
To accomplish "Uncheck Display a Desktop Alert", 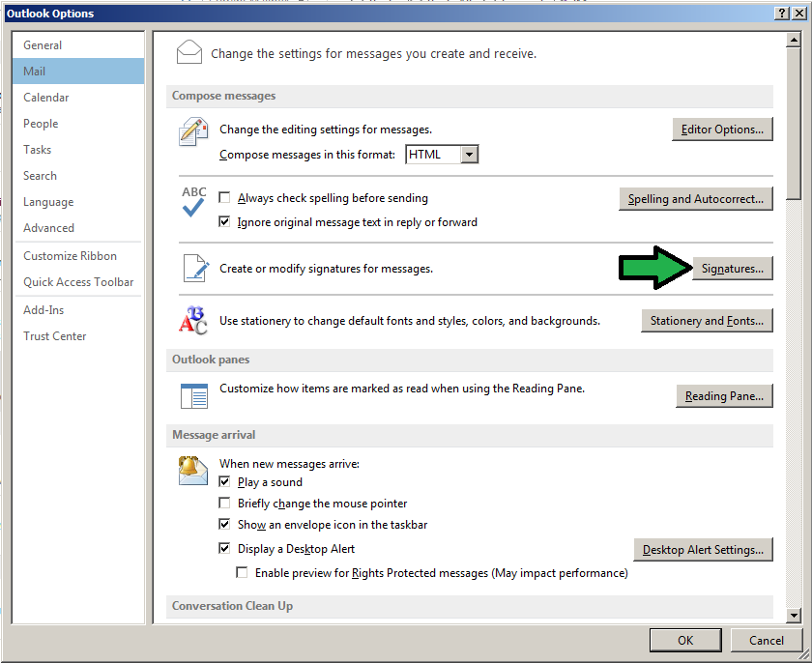I will tap(225, 549).
